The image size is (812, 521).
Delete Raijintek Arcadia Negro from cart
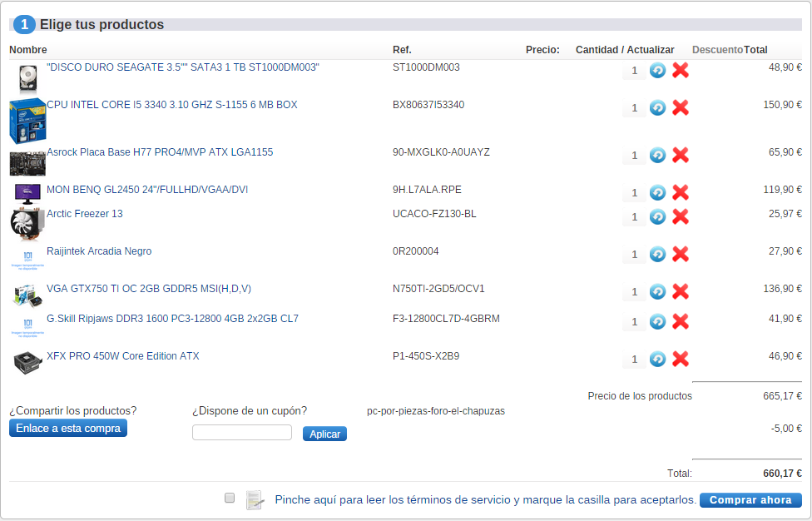pyautogui.click(x=681, y=254)
